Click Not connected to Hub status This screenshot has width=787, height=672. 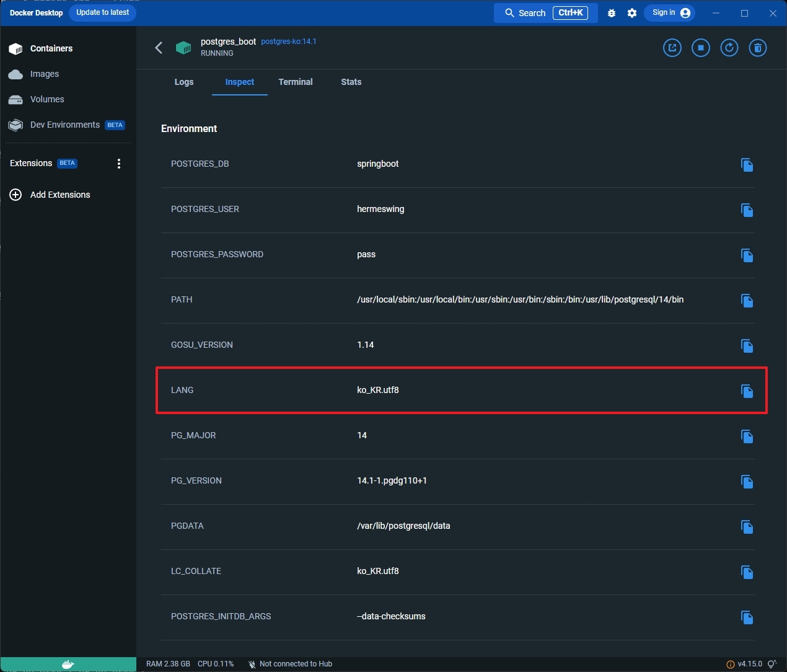290,664
